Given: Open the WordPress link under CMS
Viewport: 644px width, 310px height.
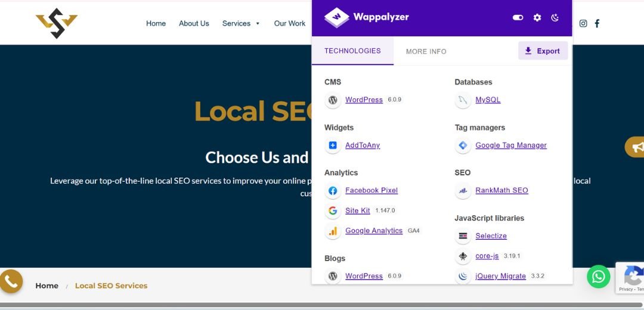Looking at the screenshot, I should (x=364, y=100).
